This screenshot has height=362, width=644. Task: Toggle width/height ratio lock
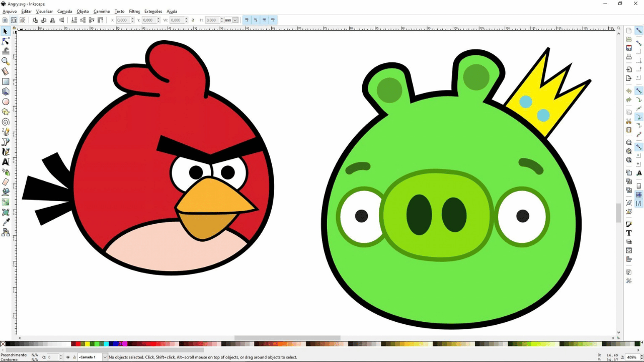[193, 20]
